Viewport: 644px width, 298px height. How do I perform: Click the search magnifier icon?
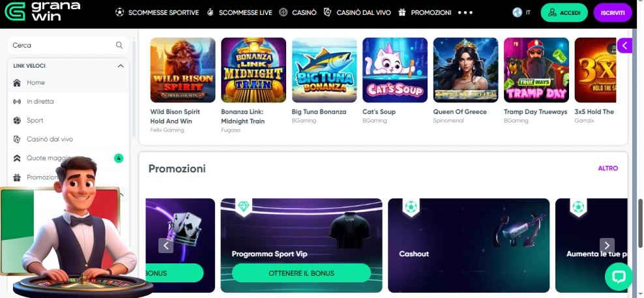point(119,45)
